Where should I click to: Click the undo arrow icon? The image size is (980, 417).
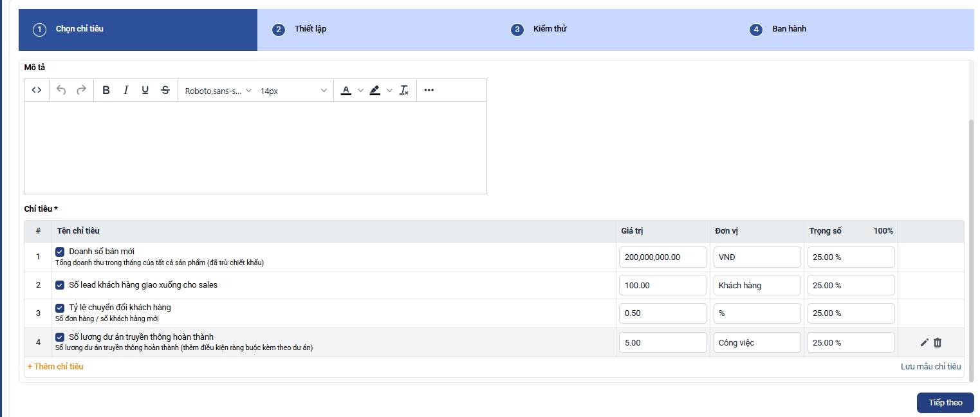tap(61, 91)
